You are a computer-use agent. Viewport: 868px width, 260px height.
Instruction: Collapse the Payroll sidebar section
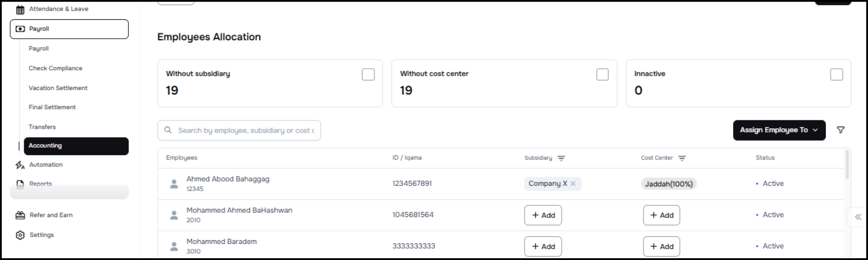(69, 29)
